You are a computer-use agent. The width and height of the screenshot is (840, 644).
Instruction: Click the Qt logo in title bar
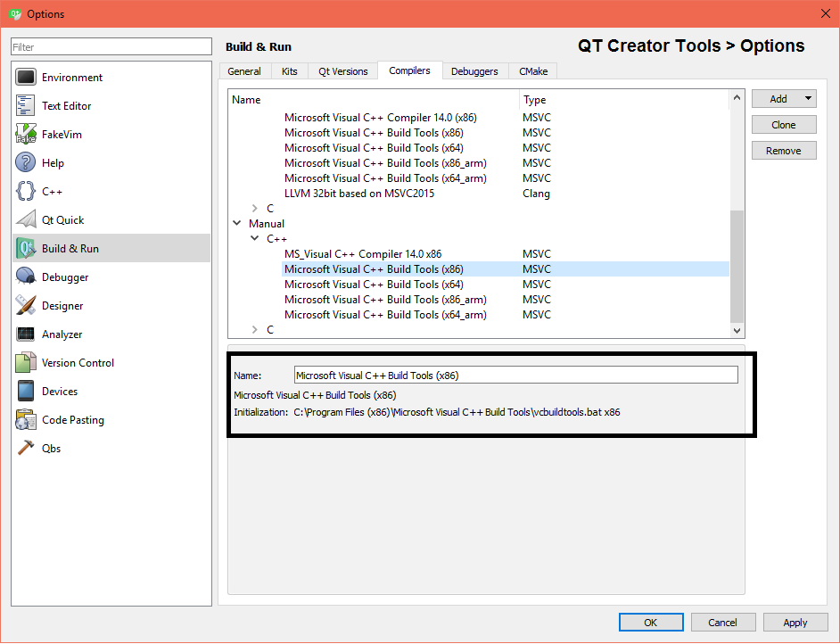pos(14,14)
